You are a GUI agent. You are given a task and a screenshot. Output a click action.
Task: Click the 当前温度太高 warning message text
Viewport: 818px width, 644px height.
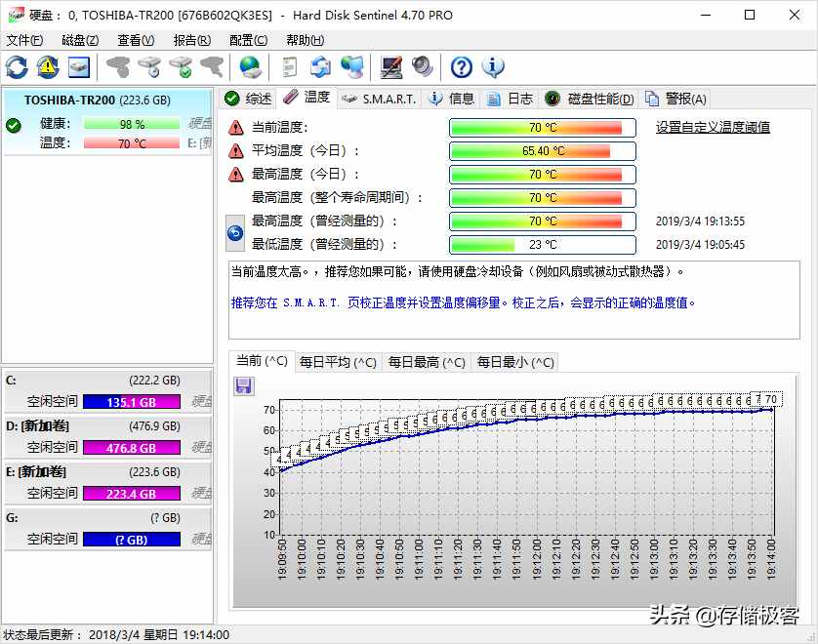point(457,271)
